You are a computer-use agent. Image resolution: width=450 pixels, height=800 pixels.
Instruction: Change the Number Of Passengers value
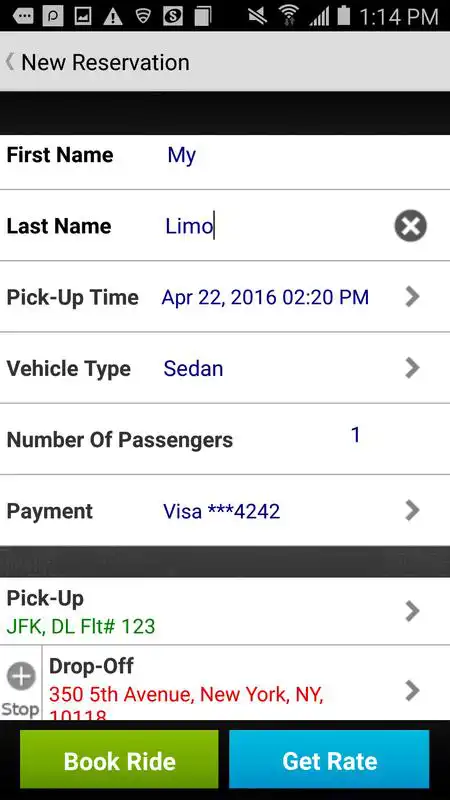[x=356, y=435]
